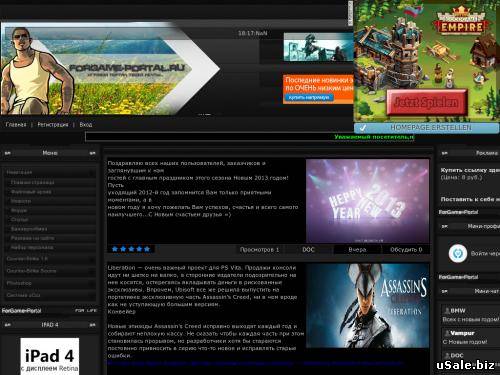Click the Меню block header
This screenshot has height=375, width=500.
(50, 153)
